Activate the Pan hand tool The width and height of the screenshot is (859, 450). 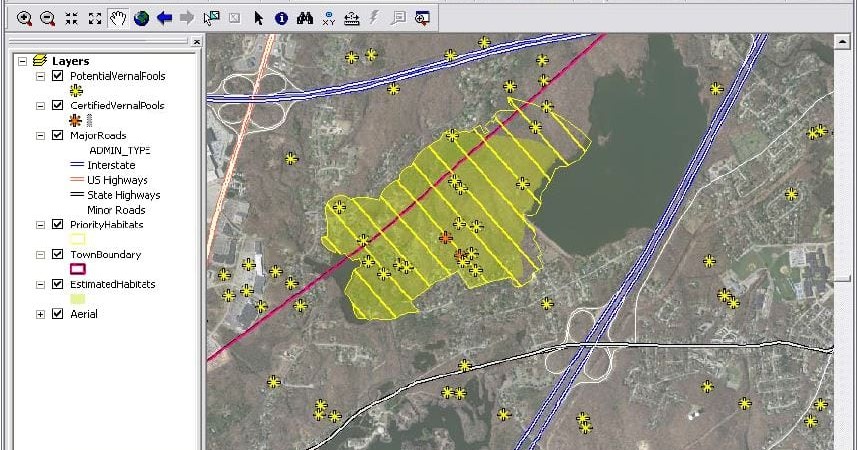[118, 18]
